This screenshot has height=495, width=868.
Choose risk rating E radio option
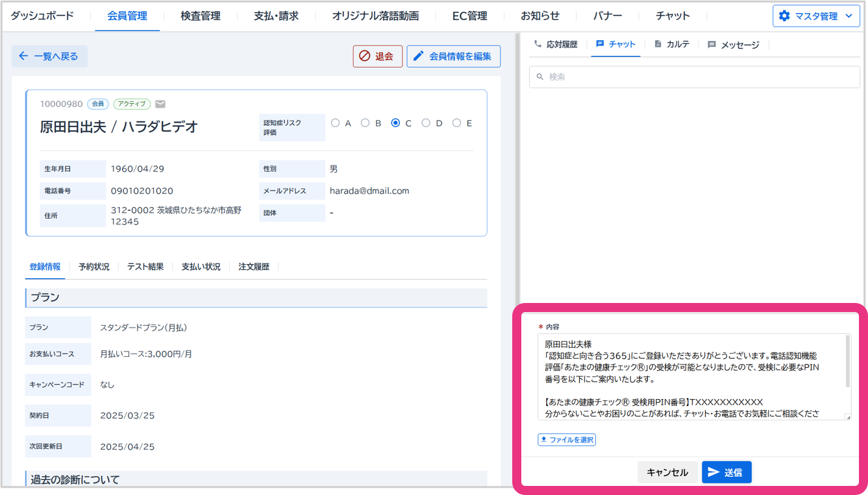click(x=456, y=123)
